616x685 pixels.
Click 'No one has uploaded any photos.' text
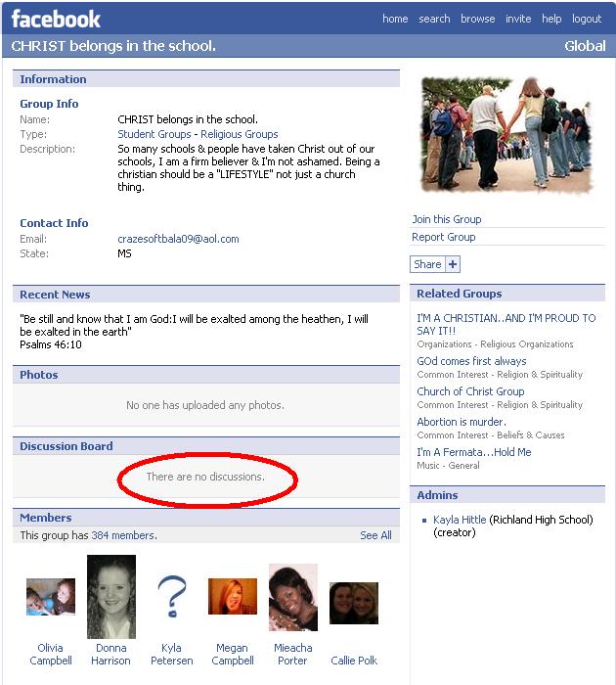tap(205, 405)
